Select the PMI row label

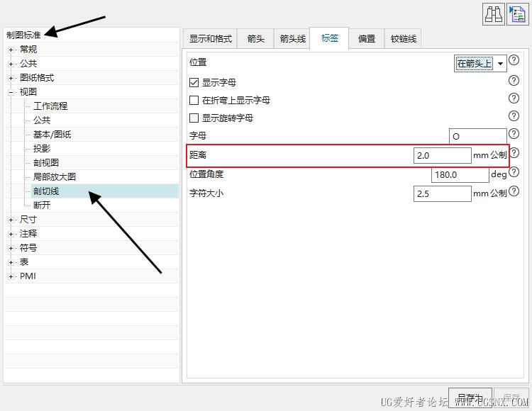point(28,276)
